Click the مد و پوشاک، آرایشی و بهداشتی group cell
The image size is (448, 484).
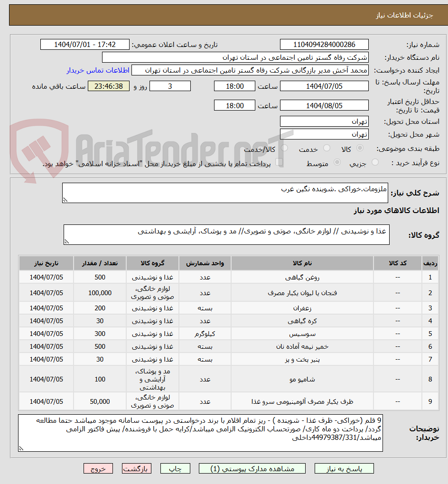pyautogui.click(x=152, y=379)
